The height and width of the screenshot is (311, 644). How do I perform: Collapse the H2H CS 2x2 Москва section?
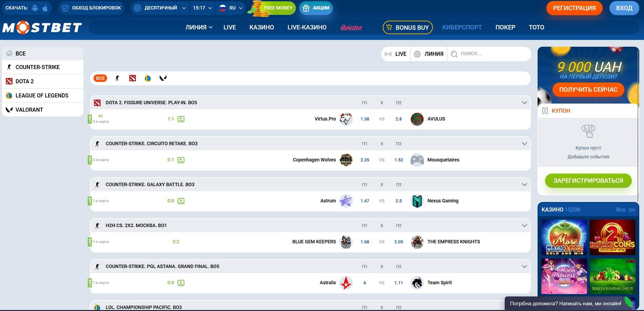tap(524, 225)
